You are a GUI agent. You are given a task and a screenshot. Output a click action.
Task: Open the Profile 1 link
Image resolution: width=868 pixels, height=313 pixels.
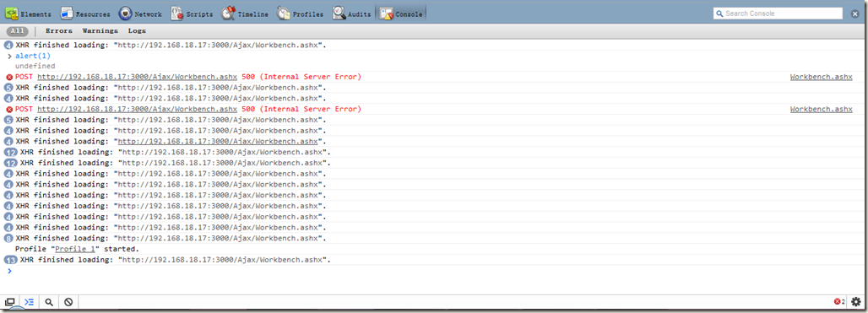point(75,249)
